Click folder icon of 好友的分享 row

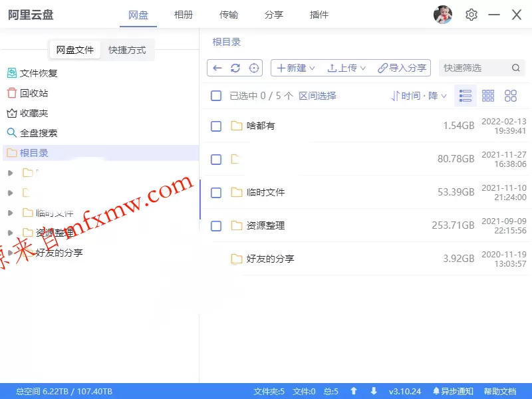click(237, 259)
